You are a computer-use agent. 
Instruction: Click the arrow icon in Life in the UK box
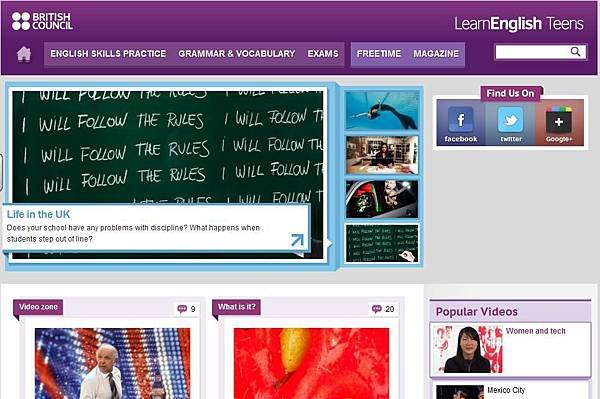297,240
